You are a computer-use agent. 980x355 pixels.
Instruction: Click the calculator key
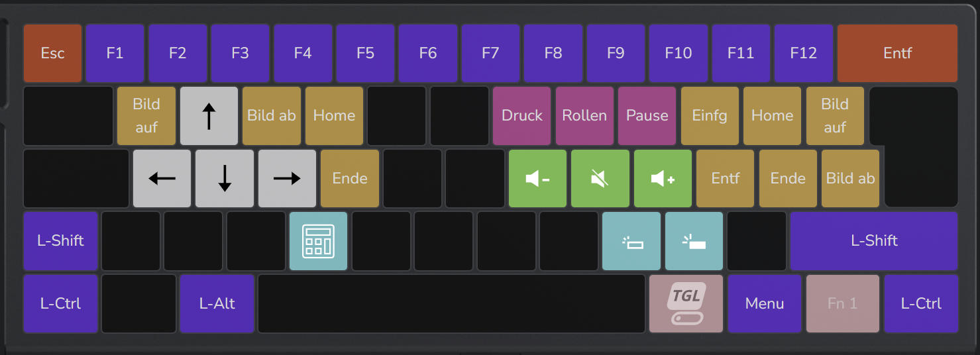click(x=318, y=241)
